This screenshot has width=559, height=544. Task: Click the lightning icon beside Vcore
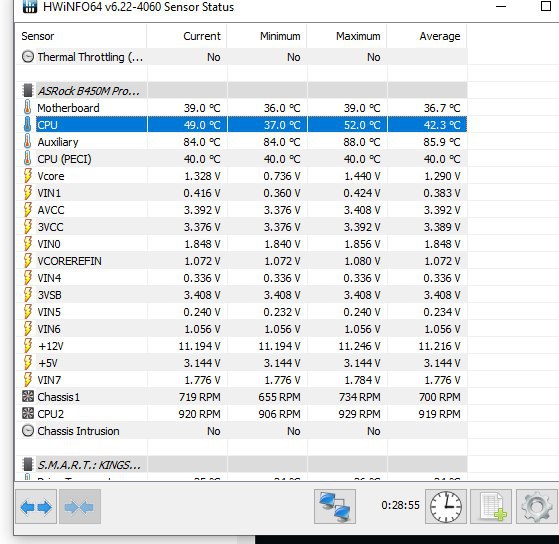27,176
